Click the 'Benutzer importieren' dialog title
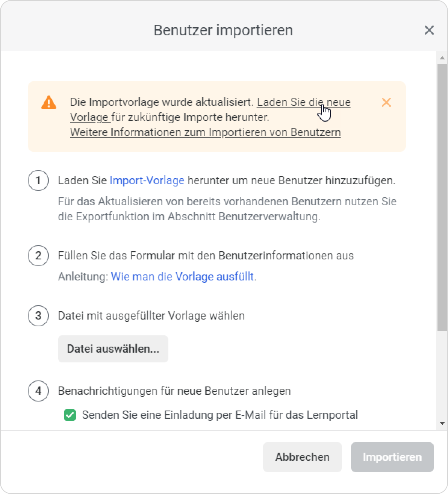Image resolution: width=448 pixels, height=494 pixels. coord(223,30)
